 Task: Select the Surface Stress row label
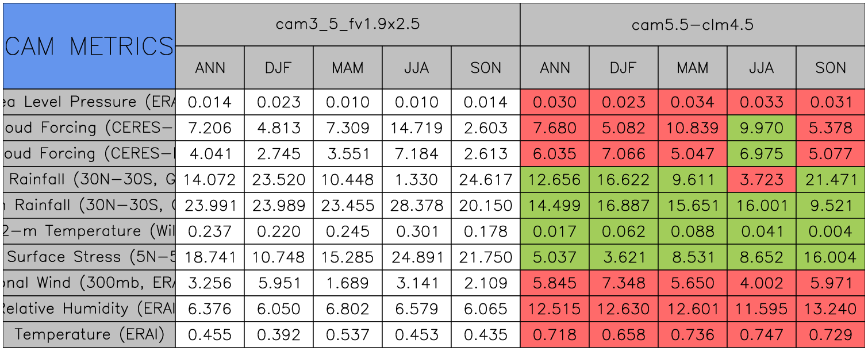pyautogui.click(x=89, y=257)
